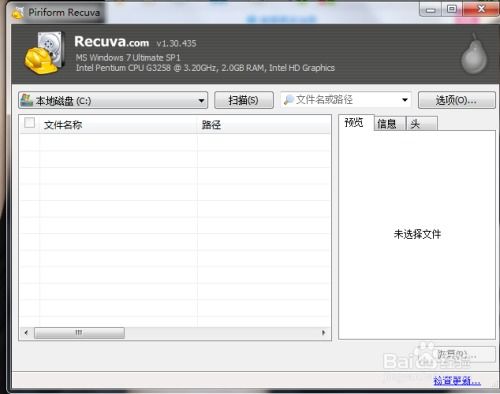Toggle the select-all checkbox in file list header
The width and height of the screenshot is (500, 394).
[x=29, y=123]
